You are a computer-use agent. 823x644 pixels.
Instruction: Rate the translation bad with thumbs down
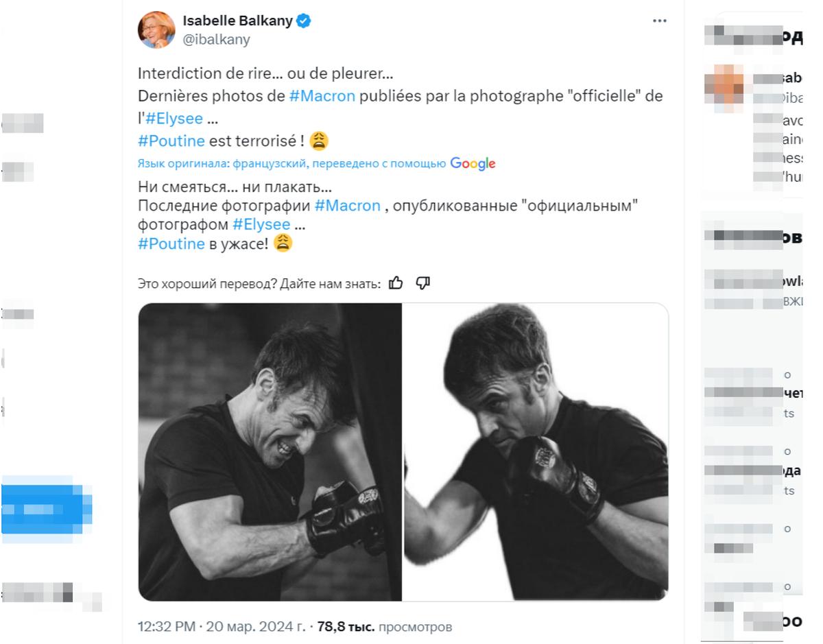coord(422,282)
